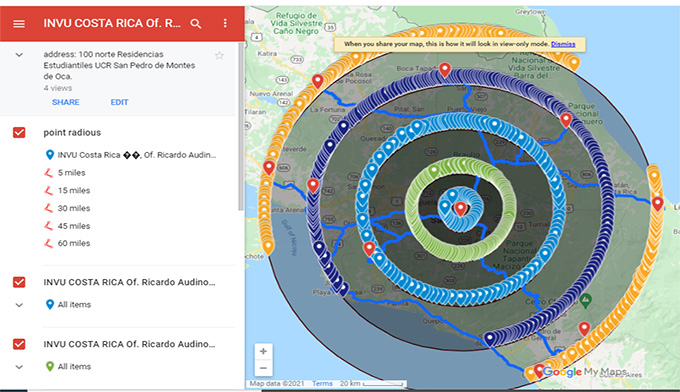Zoom out on the map with minus button
The image size is (680, 392).
click(x=263, y=368)
